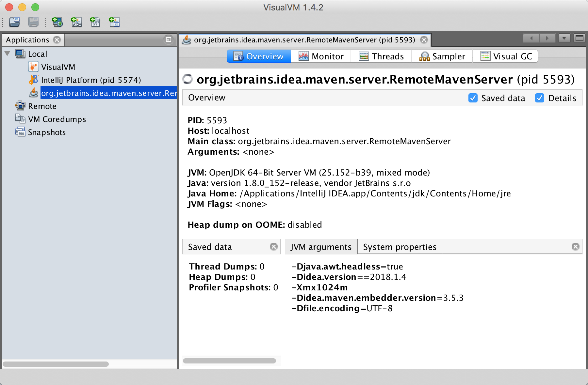
Task: Click the Heap Dumps: 0 entry
Action: click(222, 277)
